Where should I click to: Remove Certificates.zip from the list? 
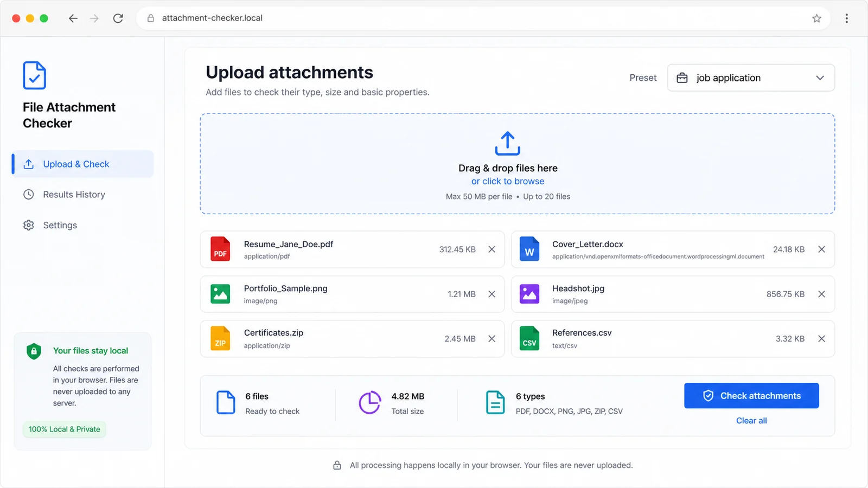point(492,338)
